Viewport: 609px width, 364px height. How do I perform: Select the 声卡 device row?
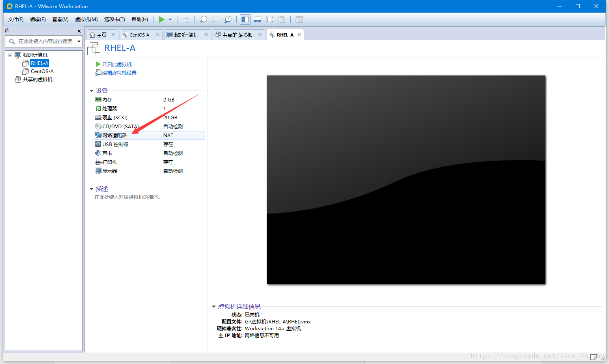(149, 153)
